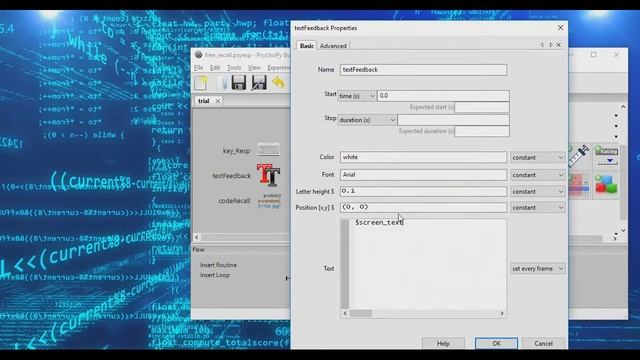The image size is (640, 360).
Task: Click the routine panel scroll left arrow
Action: click(197, 237)
